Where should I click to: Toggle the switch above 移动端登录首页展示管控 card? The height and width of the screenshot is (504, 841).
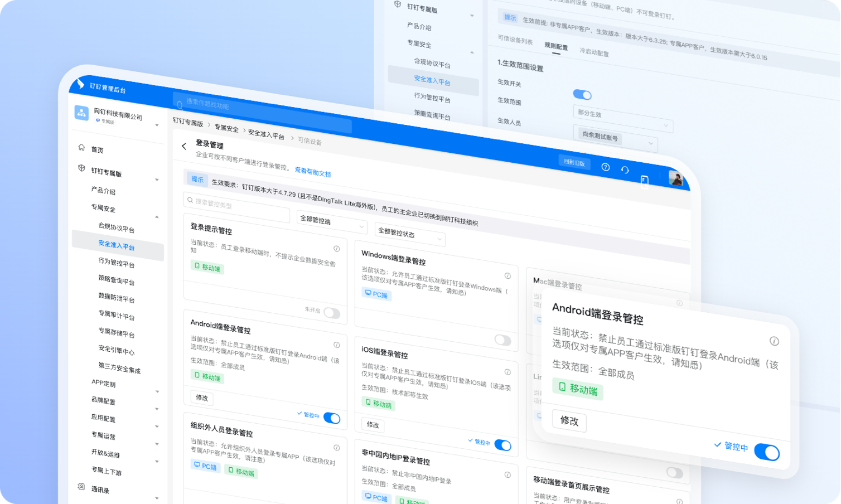[x=674, y=473]
